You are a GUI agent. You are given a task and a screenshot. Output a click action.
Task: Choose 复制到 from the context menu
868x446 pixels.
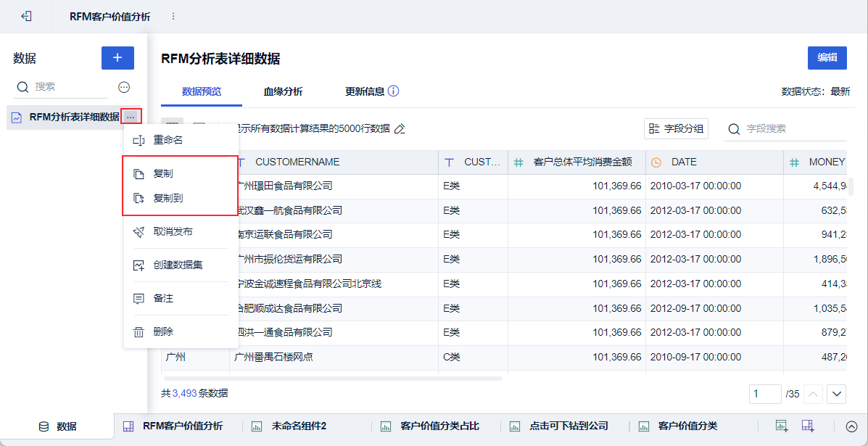coord(181,197)
